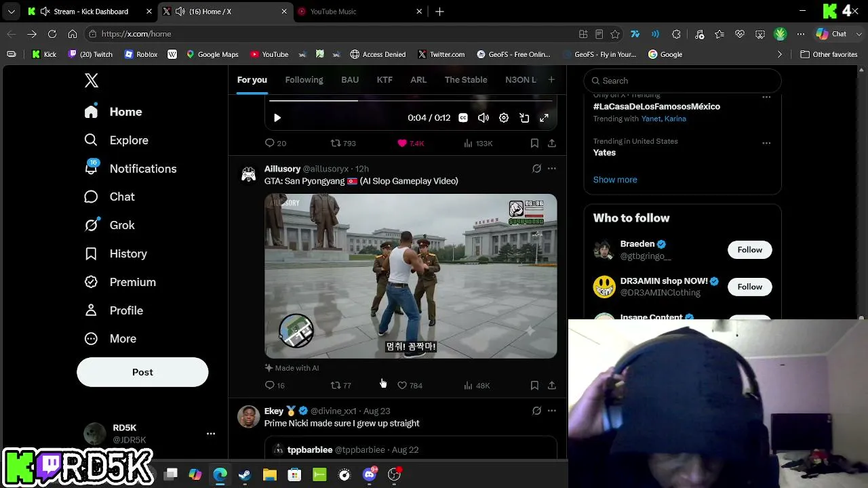This screenshot has height=488, width=868.
Task: Click the X logo in the sidebar
Action: click(92, 81)
